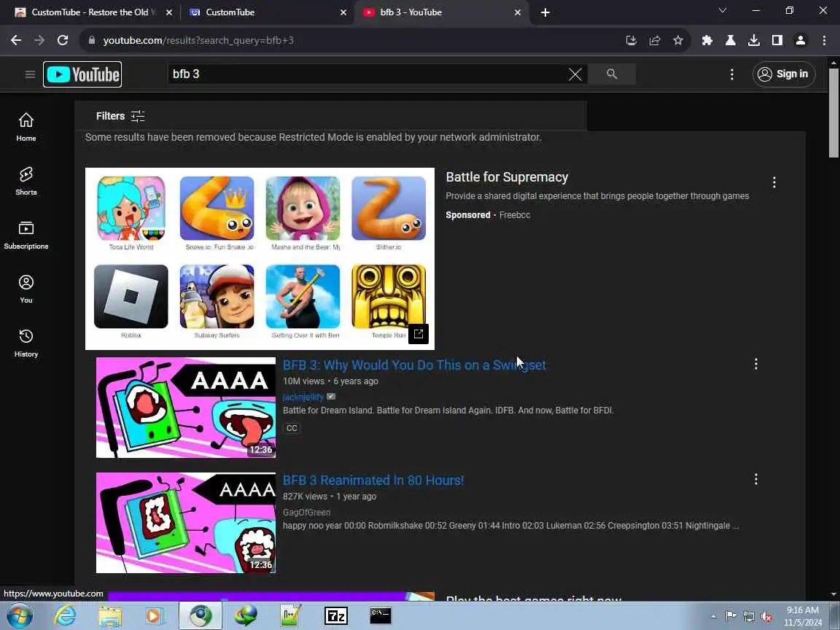840x630 pixels.
Task: Click the CC badge under Swingset video
Action: click(x=292, y=428)
